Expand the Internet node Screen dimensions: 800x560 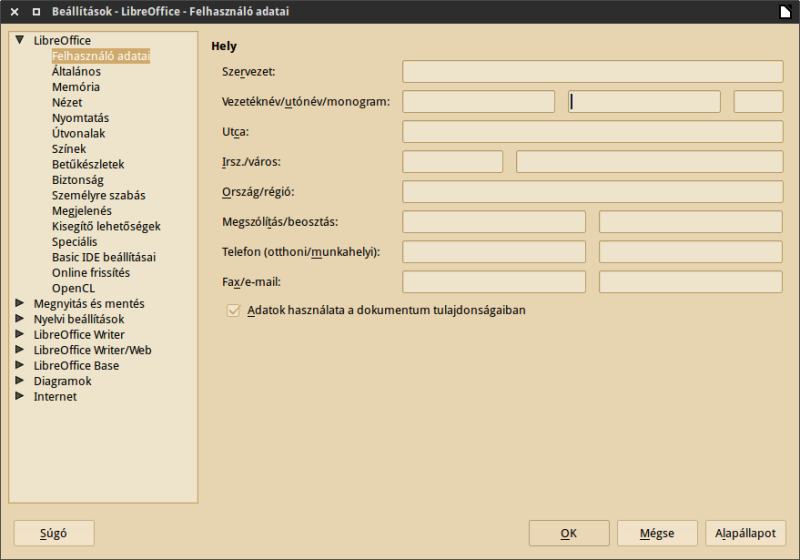tap(19, 396)
